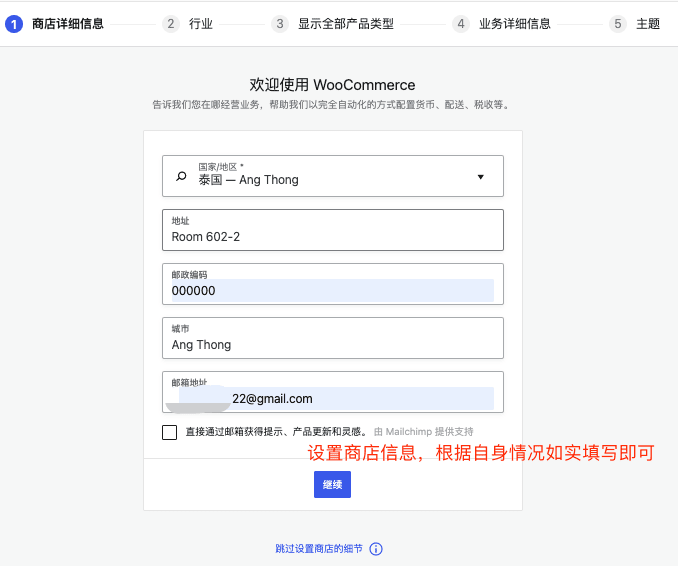Click the 城市 field with Ang Thong
This screenshot has height=566, width=678.
pos(333,338)
